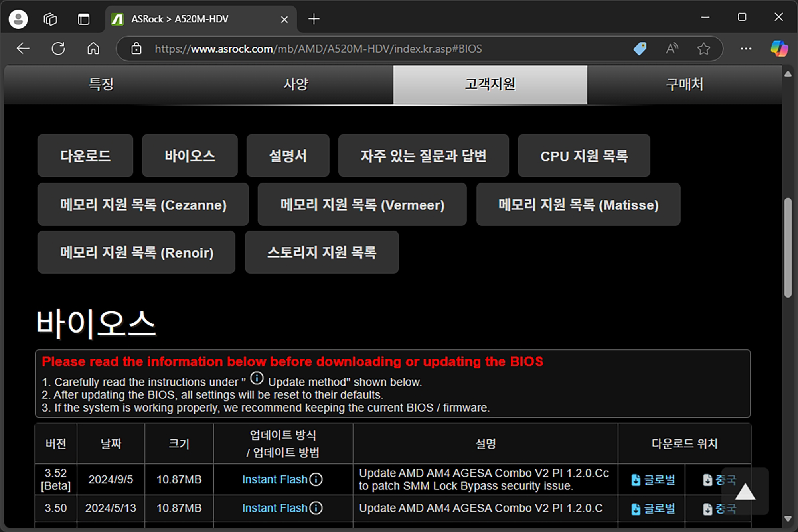
Task: Click the browser refresh icon
Action: click(x=58, y=49)
